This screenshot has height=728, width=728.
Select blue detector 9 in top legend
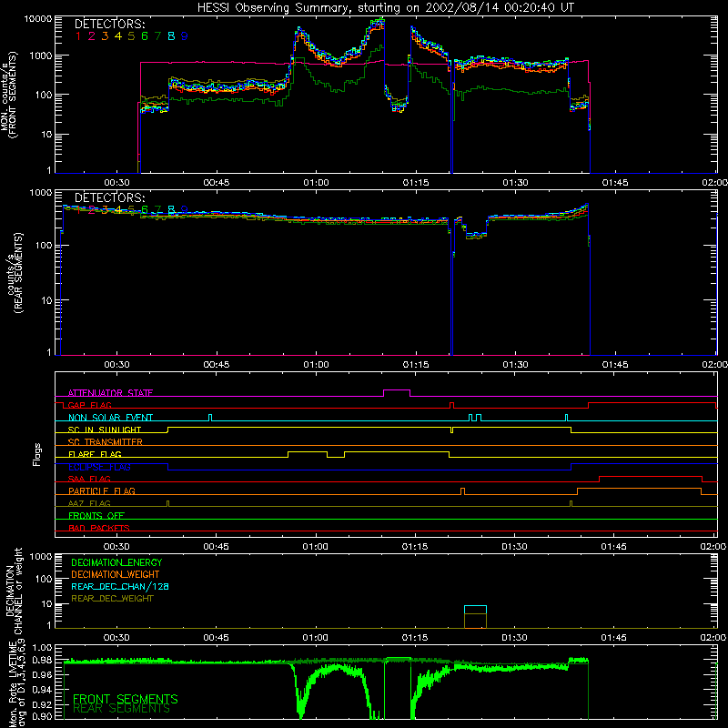(x=185, y=36)
